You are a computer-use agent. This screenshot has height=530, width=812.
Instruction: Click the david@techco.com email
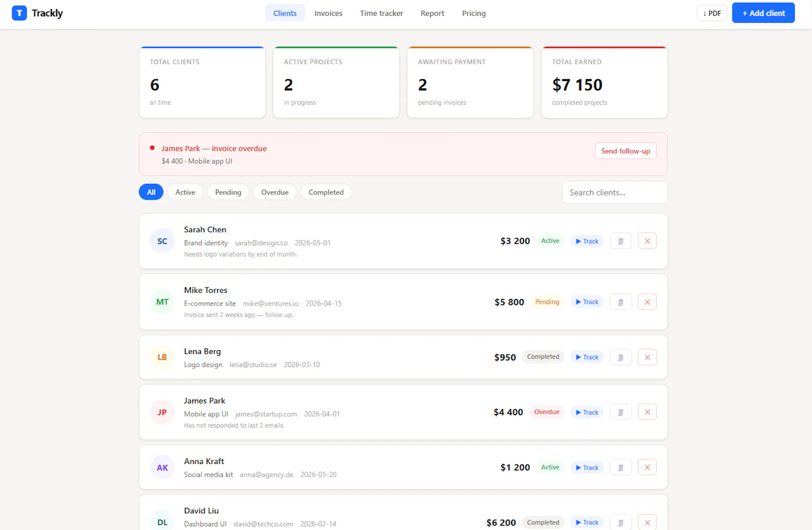pyautogui.click(x=263, y=524)
